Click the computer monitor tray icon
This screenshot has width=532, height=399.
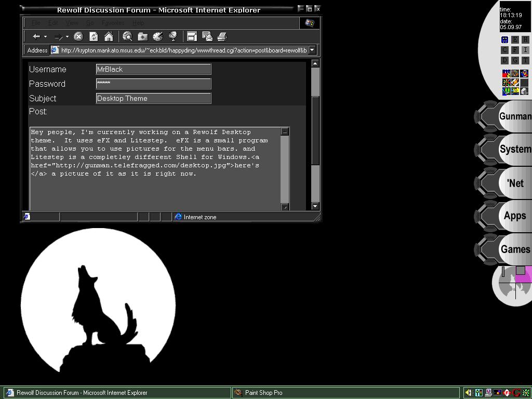(488, 393)
